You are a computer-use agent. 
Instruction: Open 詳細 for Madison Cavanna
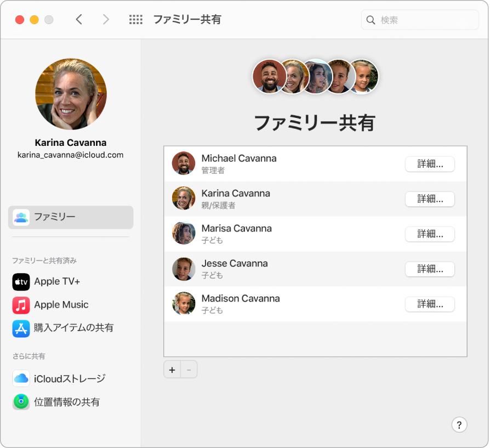pos(430,304)
